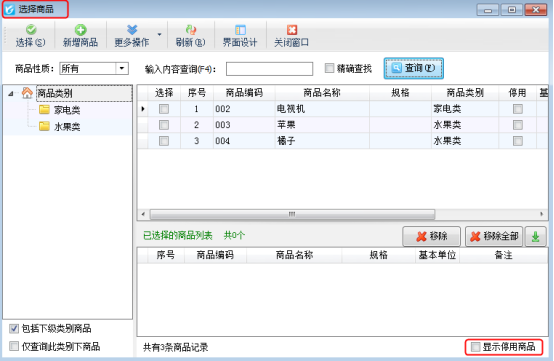Select the 家电类 folder icon
The height and width of the screenshot is (361, 554).
coord(44,110)
